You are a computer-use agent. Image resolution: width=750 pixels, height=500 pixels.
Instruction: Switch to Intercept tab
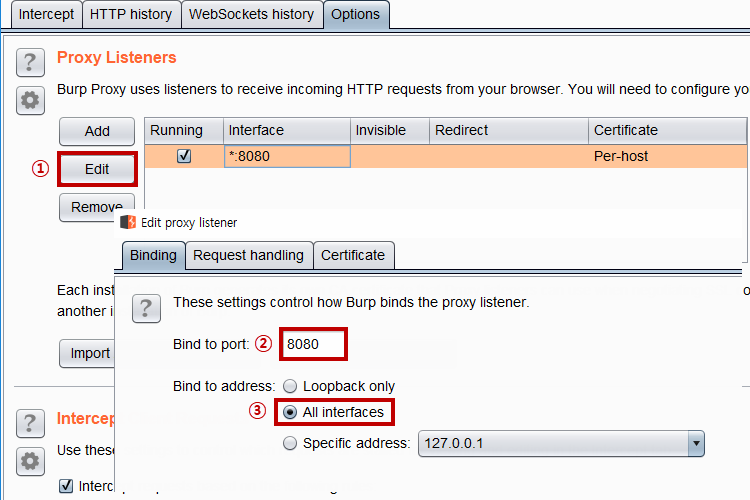click(x=46, y=14)
